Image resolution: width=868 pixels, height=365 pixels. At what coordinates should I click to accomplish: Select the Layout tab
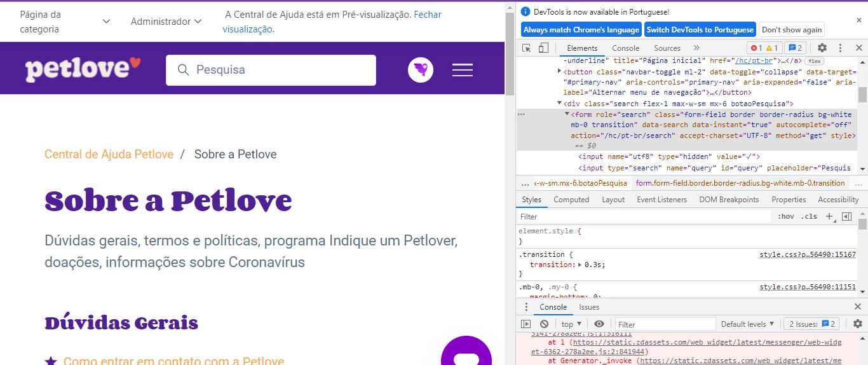click(x=613, y=200)
